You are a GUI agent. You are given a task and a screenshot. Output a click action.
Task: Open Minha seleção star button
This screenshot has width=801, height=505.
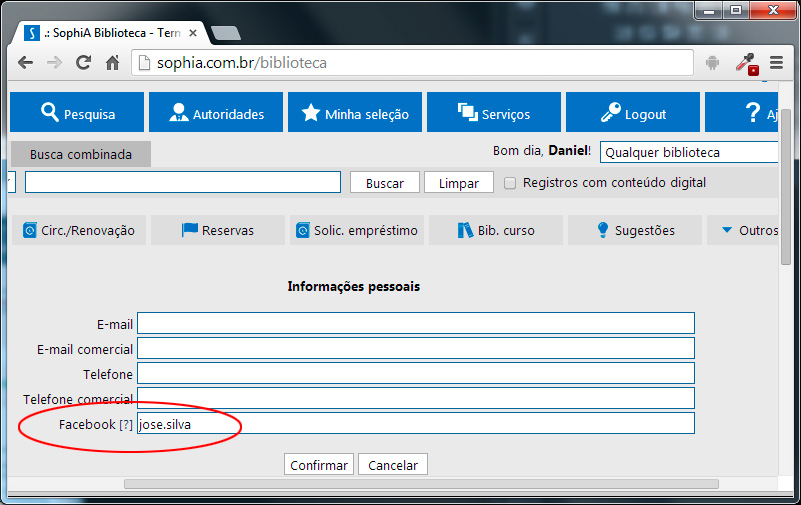(x=355, y=113)
